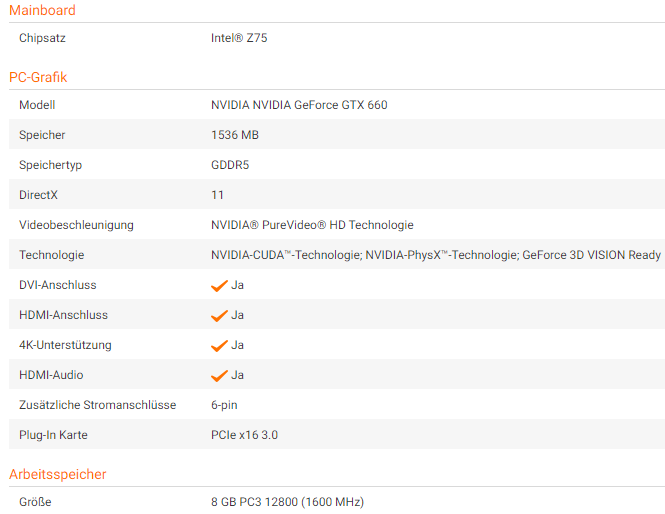665x514 pixels.
Task: Click Ja in the DVI-Anschluss row
Action: click(238, 285)
